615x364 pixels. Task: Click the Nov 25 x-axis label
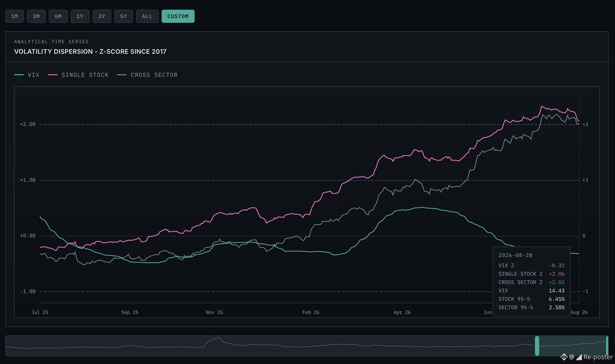click(x=214, y=312)
